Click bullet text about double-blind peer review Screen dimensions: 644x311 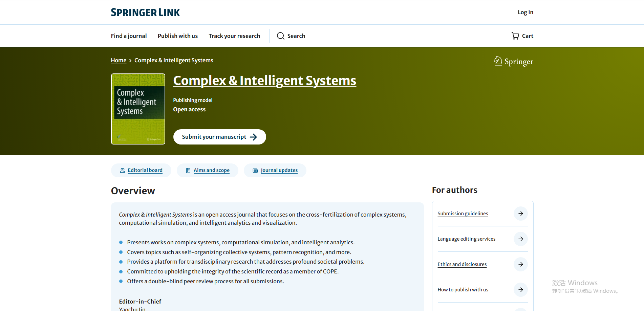coord(206,281)
